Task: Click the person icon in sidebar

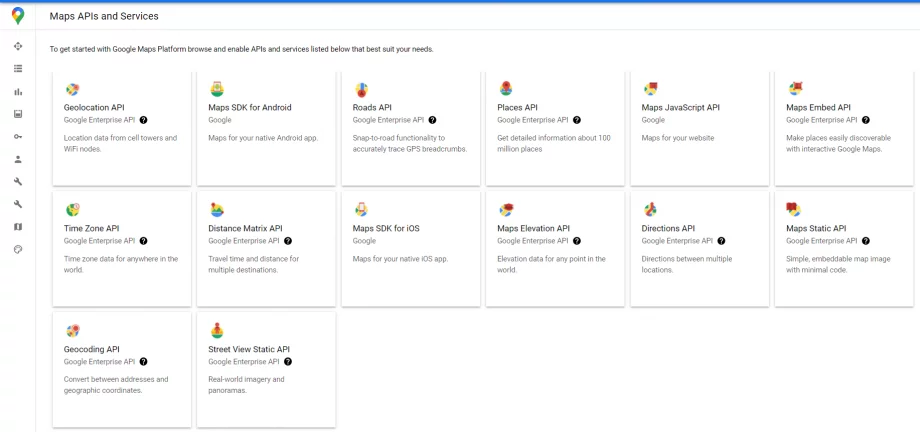Action: point(18,159)
